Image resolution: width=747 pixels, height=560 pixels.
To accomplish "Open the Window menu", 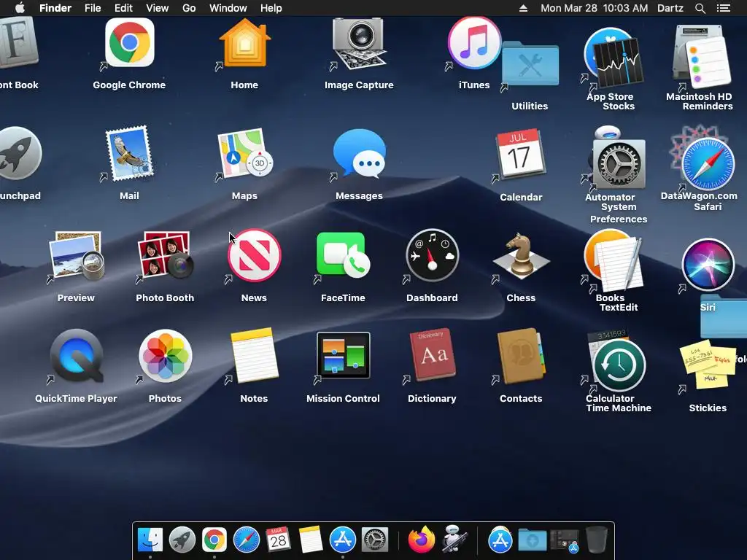I will pos(228,8).
